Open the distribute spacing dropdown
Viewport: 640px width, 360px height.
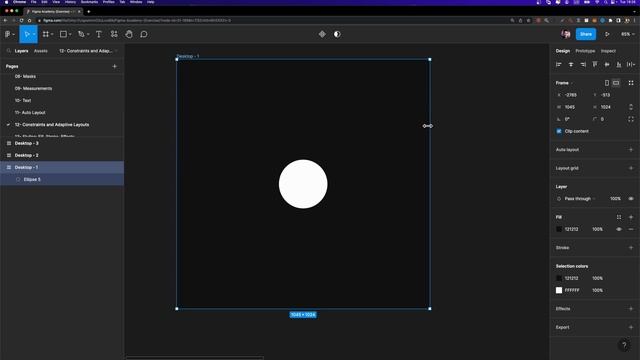(x=631, y=64)
